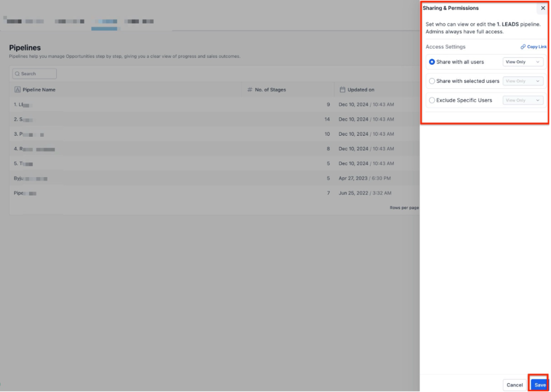Click the Updated on calendar icon
This screenshot has width=551, height=392.
pyautogui.click(x=343, y=90)
